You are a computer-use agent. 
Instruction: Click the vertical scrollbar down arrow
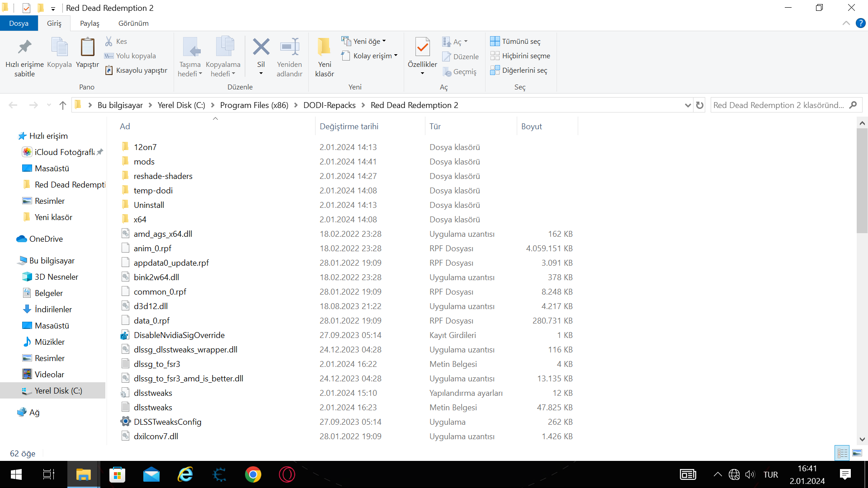862,439
